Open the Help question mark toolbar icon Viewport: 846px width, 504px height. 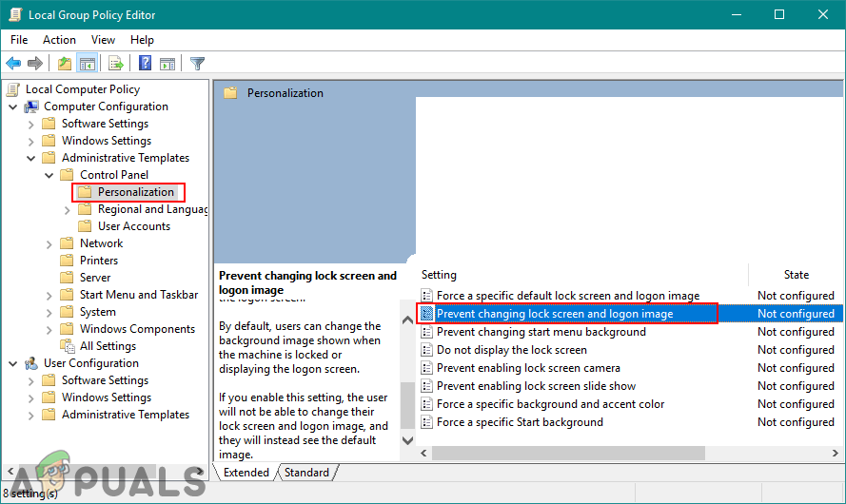pos(146,63)
